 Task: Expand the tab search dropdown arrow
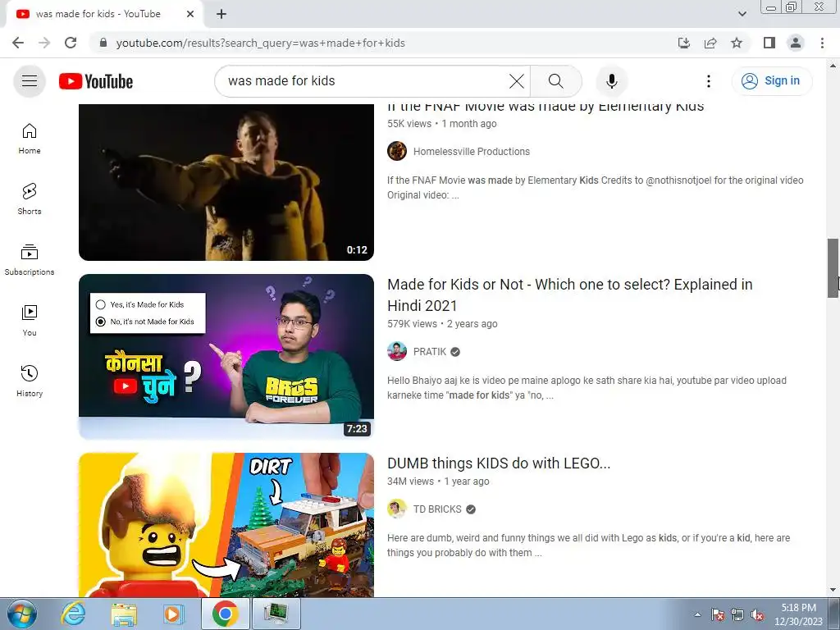[x=742, y=14]
